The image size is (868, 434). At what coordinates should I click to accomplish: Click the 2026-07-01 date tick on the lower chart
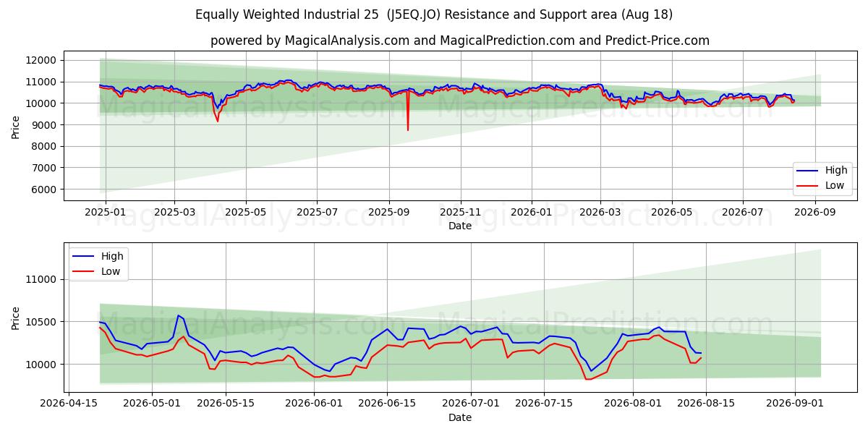[x=472, y=404]
